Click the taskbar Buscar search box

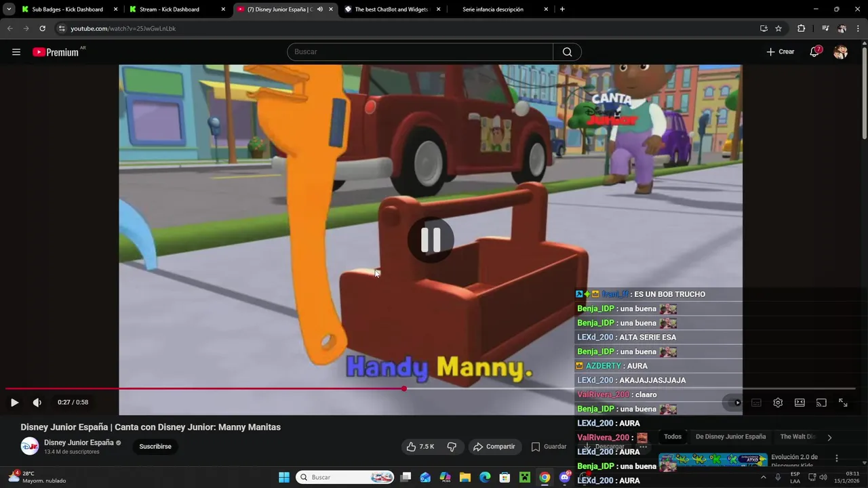[346, 477]
